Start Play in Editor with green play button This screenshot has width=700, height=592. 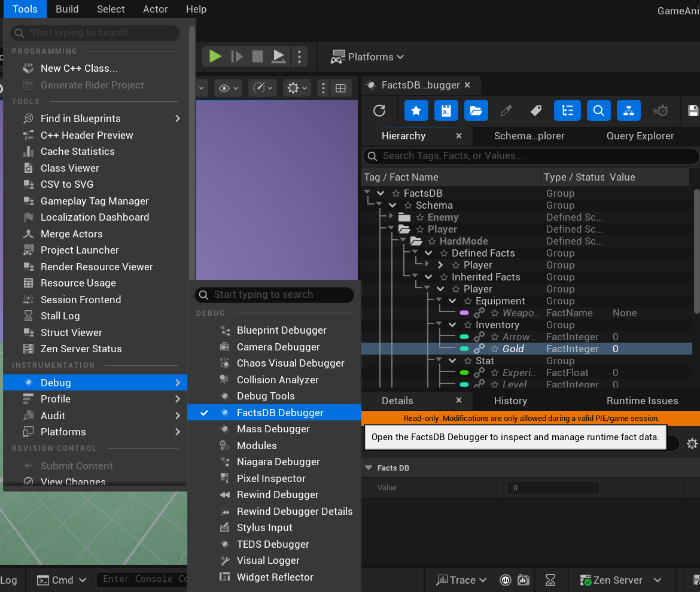point(215,57)
